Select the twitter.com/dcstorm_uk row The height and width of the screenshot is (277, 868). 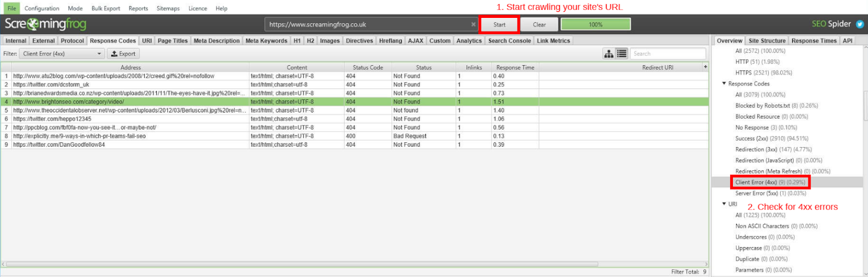[x=355, y=85]
